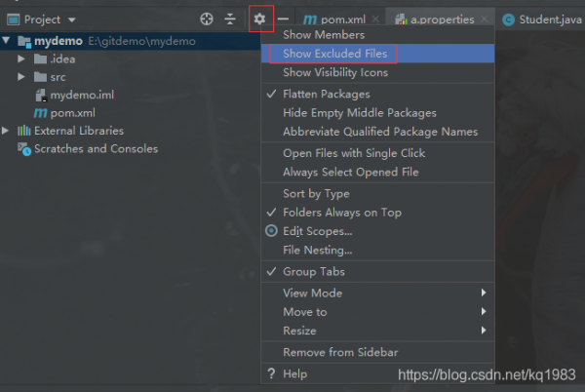Screen dimensions: 585x392
Task: Uncheck the Group Tabs option
Action: point(313,271)
